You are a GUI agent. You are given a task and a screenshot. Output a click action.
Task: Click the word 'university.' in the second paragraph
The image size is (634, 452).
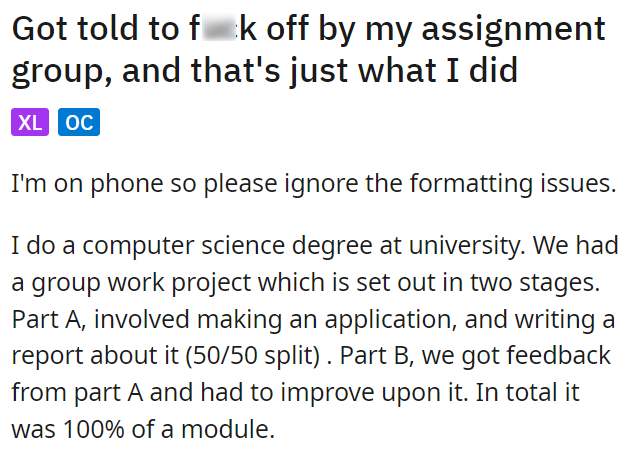tap(467, 246)
